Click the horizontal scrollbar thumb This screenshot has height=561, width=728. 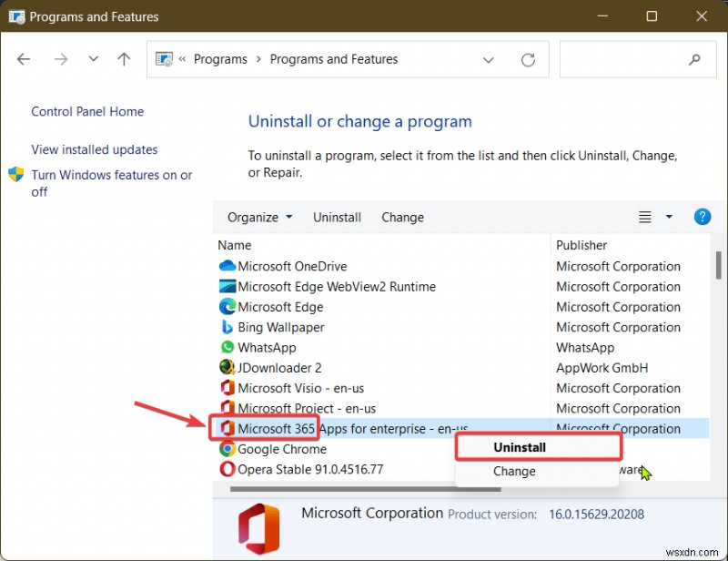point(366,489)
